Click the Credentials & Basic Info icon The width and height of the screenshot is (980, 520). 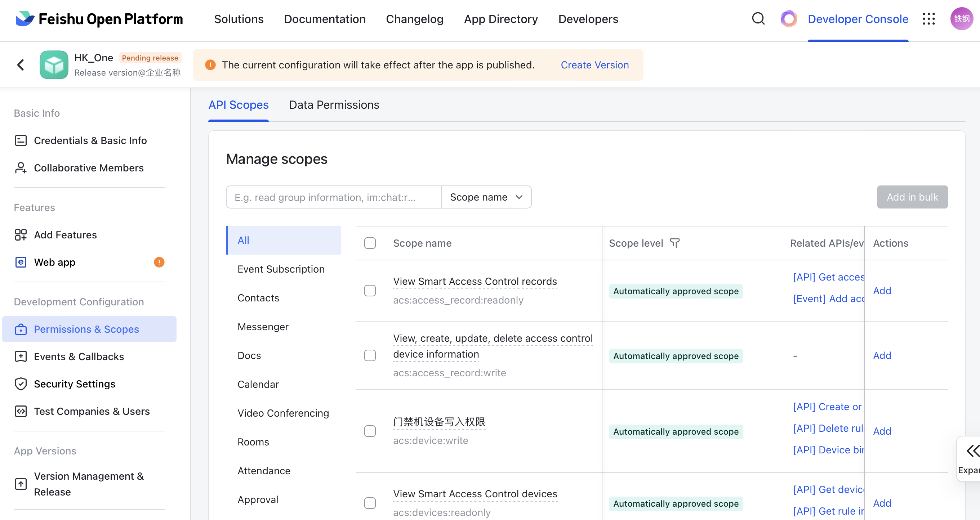coord(21,140)
